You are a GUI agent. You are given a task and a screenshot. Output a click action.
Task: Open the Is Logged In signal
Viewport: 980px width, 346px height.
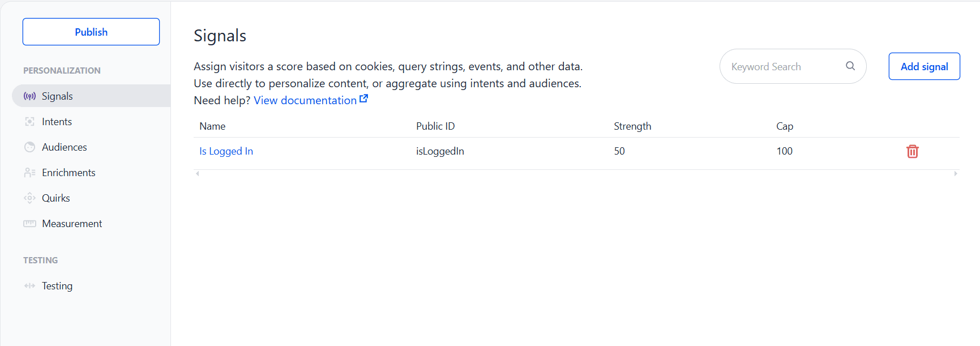coord(226,151)
